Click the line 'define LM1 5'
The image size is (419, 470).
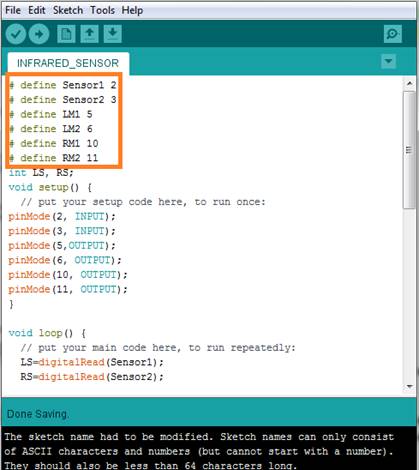coord(51,114)
